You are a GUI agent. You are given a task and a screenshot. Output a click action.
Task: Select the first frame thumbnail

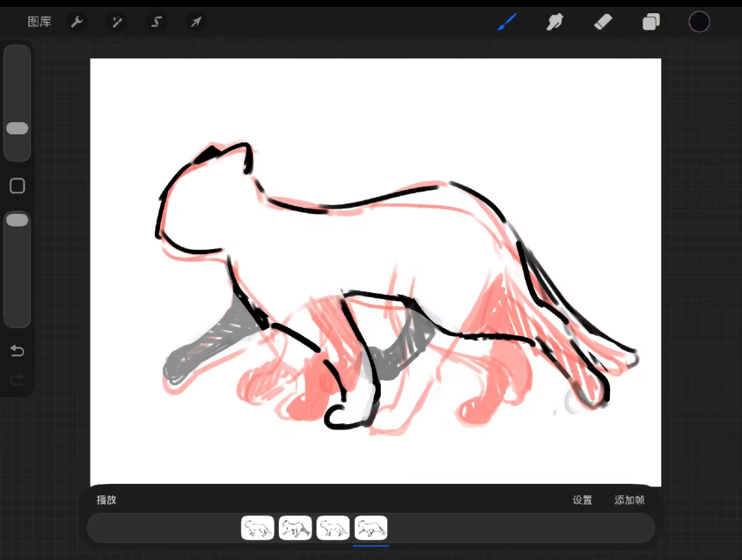click(x=257, y=528)
